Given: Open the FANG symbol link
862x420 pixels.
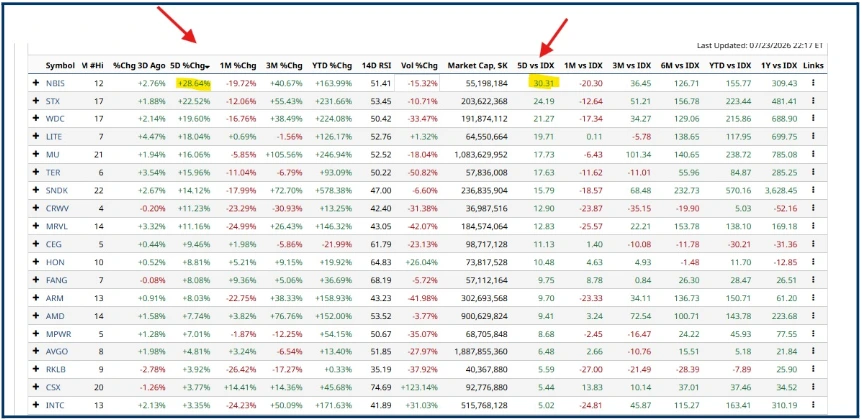Looking at the screenshot, I should click(x=57, y=280).
